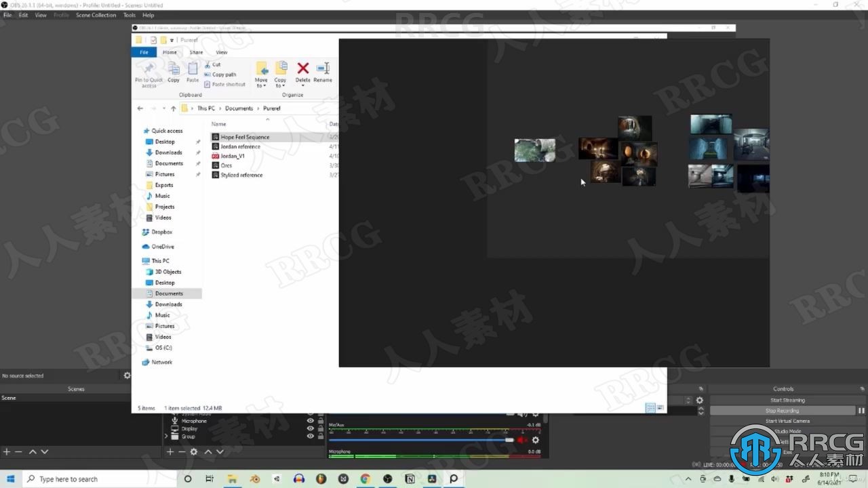
Task: Open Task View on the taskbar
Action: [x=210, y=479]
